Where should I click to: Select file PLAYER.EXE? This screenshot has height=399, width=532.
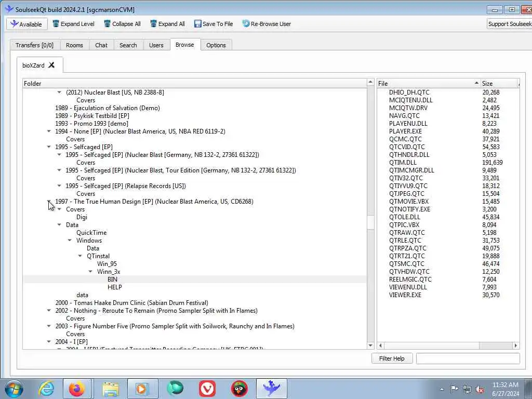(406, 131)
